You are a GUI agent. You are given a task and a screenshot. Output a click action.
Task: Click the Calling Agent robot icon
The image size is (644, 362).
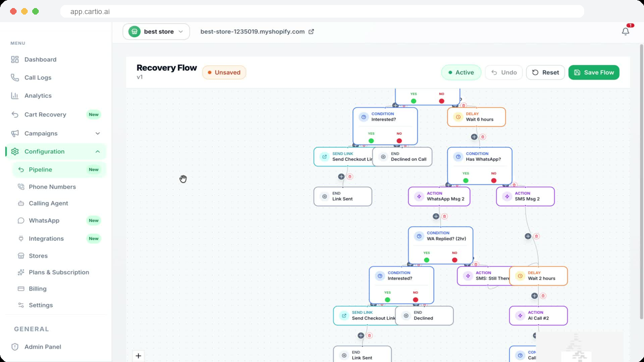[21, 203]
